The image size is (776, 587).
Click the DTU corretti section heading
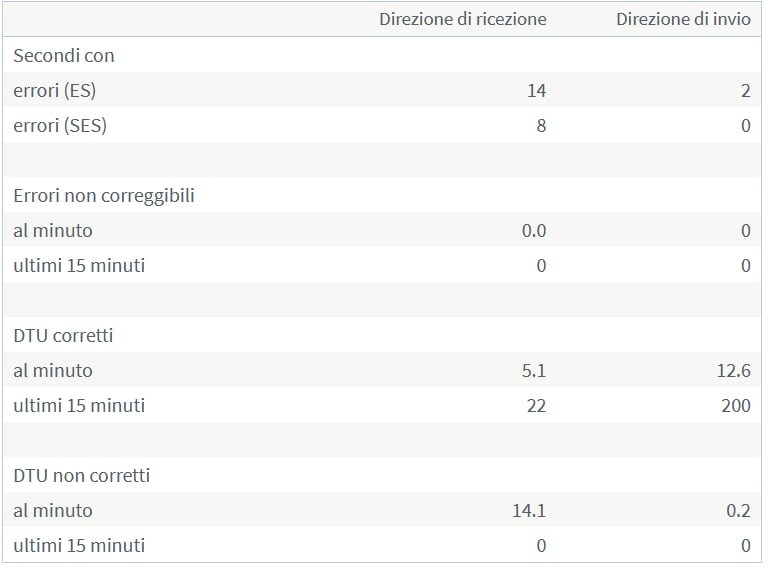pos(63,336)
